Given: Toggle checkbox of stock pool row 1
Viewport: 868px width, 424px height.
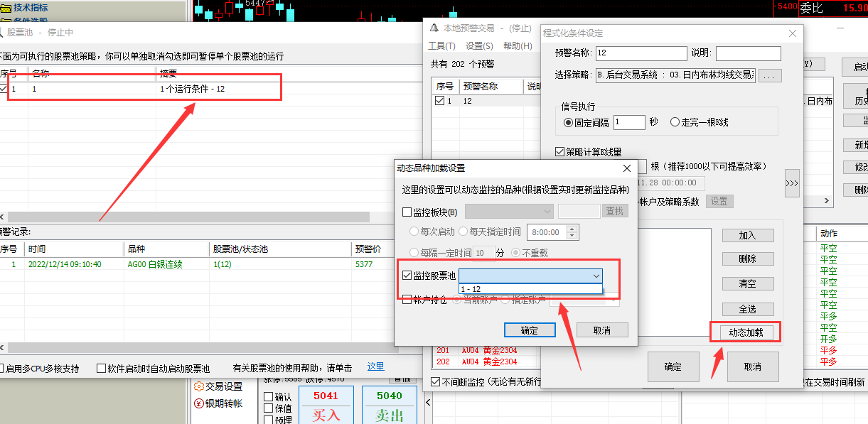Looking at the screenshot, I should [4, 89].
